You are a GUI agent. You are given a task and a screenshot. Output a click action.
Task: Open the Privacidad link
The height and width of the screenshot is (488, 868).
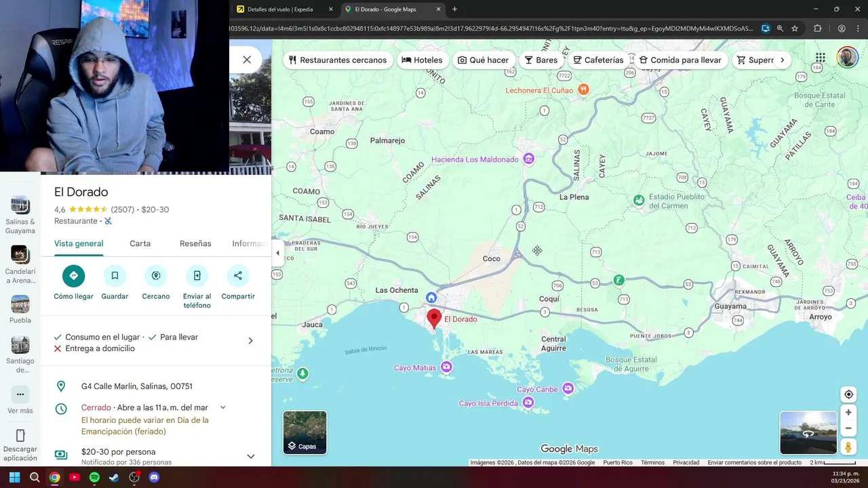pyautogui.click(x=686, y=463)
